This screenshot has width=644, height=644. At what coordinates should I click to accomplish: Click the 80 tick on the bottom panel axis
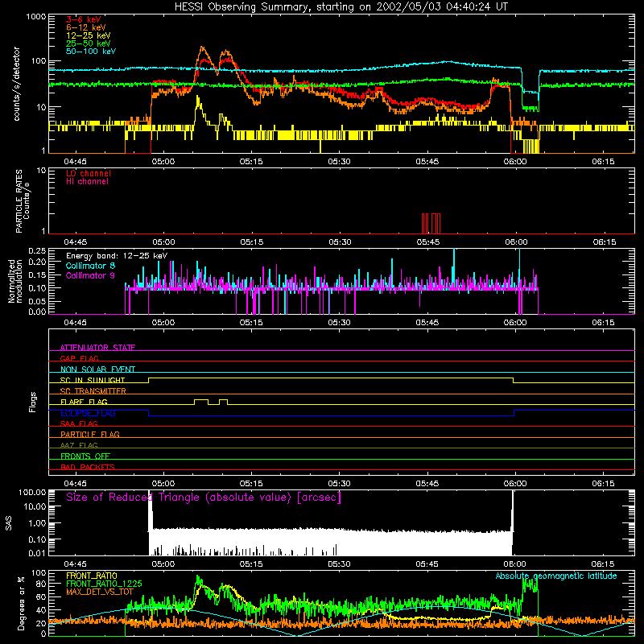(42, 584)
